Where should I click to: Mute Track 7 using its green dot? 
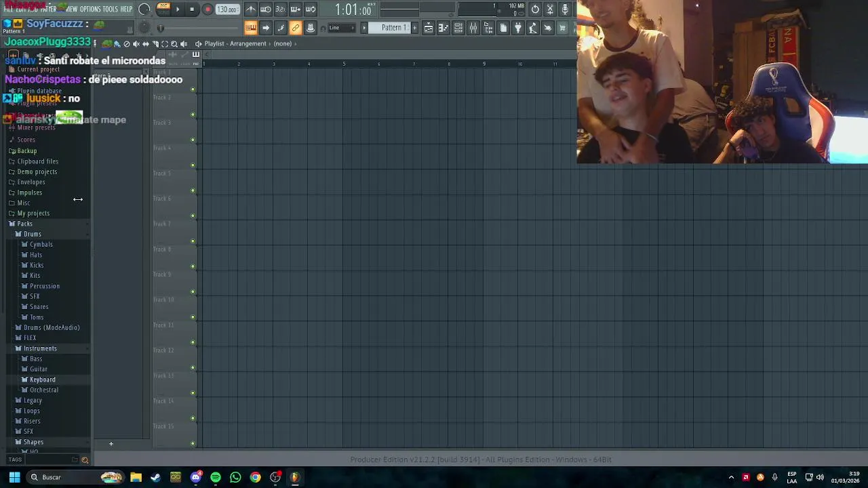tap(193, 241)
